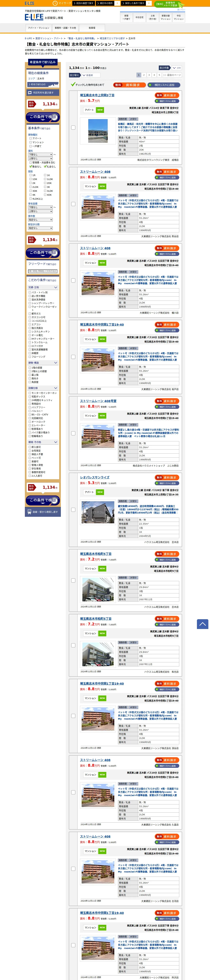The height and width of the screenshot is (980, 210).
Task: Collapse the 環境・その他 section
Action: (x=43, y=442)
